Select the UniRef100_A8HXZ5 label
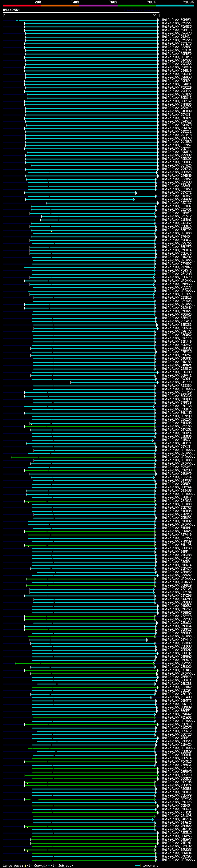This screenshot has height=868, width=197. (x=177, y=172)
